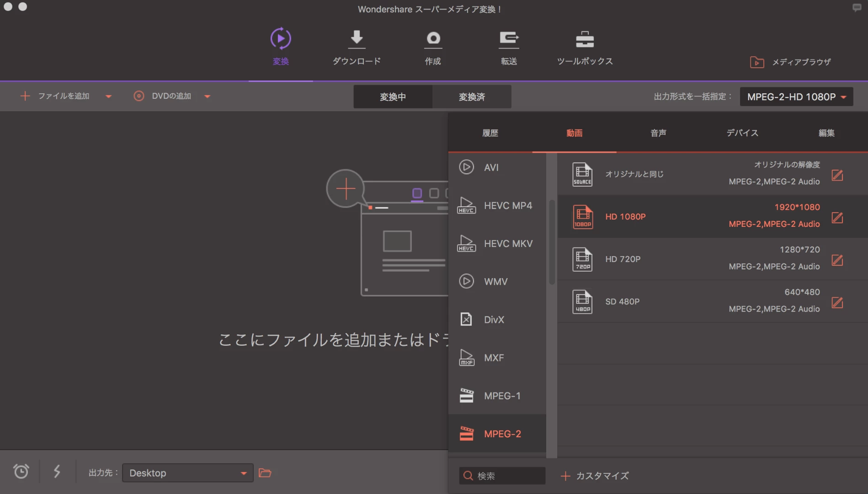868x494 pixels.
Task: Click the カスタマイズ customize button
Action: click(595, 476)
